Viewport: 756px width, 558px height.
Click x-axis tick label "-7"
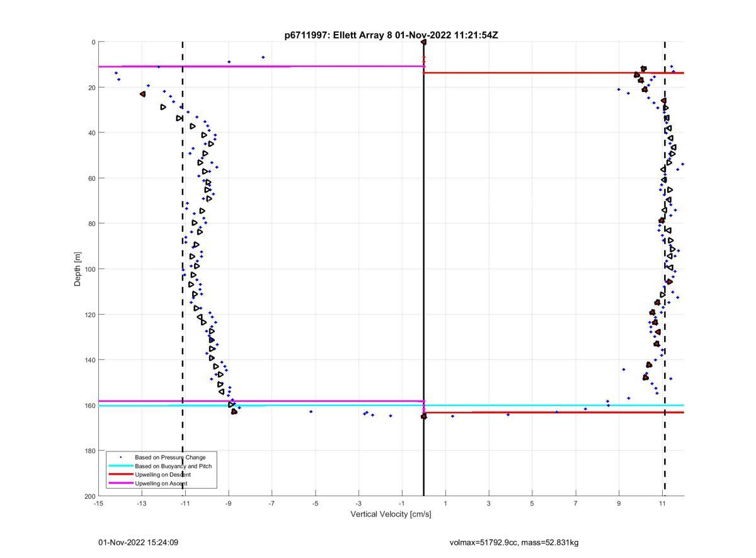point(272,503)
